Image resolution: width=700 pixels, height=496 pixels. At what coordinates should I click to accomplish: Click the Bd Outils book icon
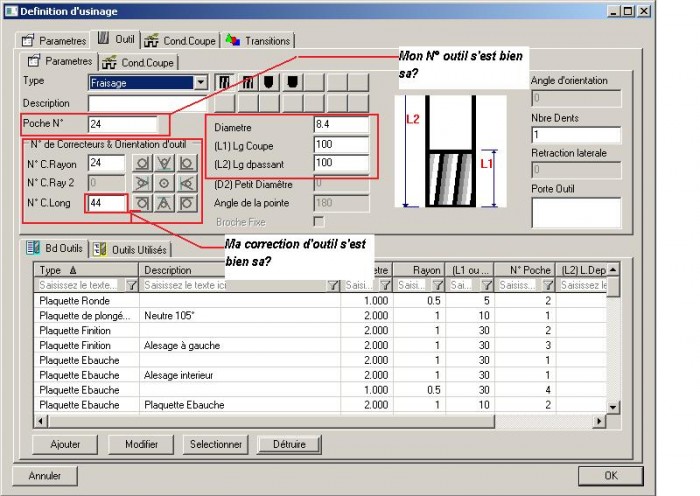pos(33,248)
